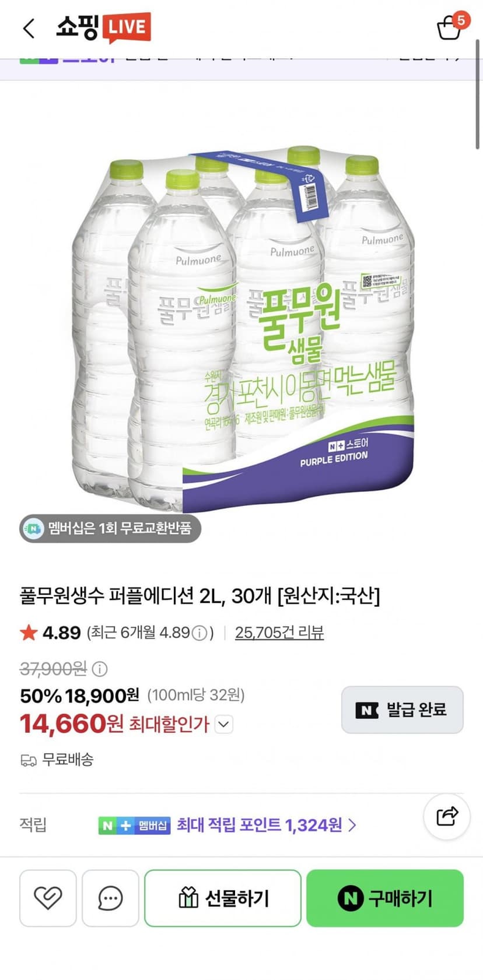Open the 25,705건 리뷰 link
The width and height of the screenshot is (483, 980).
279,633
